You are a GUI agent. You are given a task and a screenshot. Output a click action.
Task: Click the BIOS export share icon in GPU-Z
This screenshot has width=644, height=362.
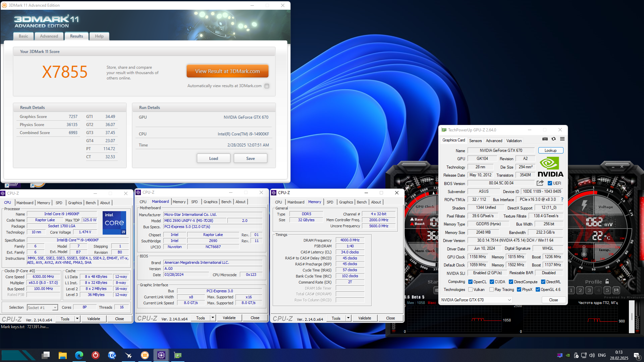[x=540, y=183]
